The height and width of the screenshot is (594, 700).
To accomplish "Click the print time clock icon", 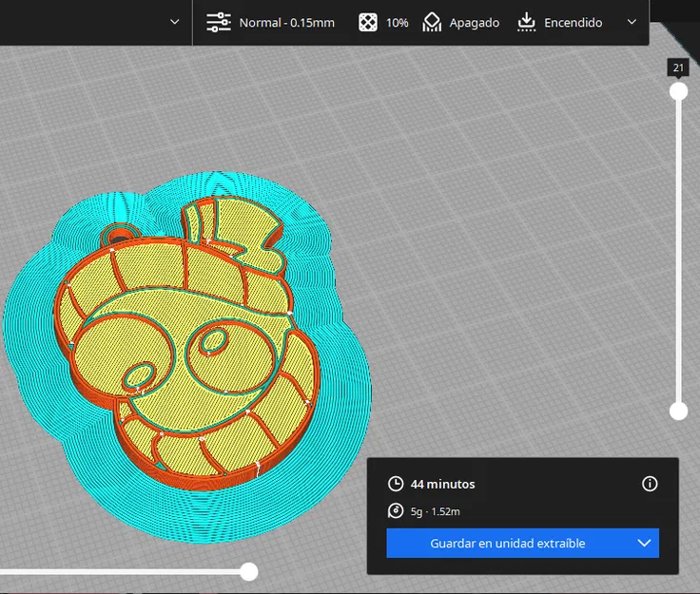I will [x=396, y=484].
